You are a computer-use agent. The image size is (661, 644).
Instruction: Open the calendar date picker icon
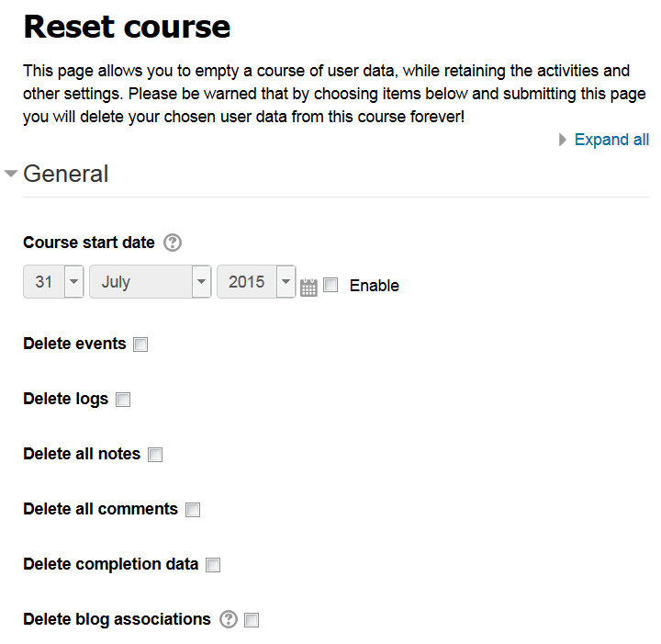308,288
